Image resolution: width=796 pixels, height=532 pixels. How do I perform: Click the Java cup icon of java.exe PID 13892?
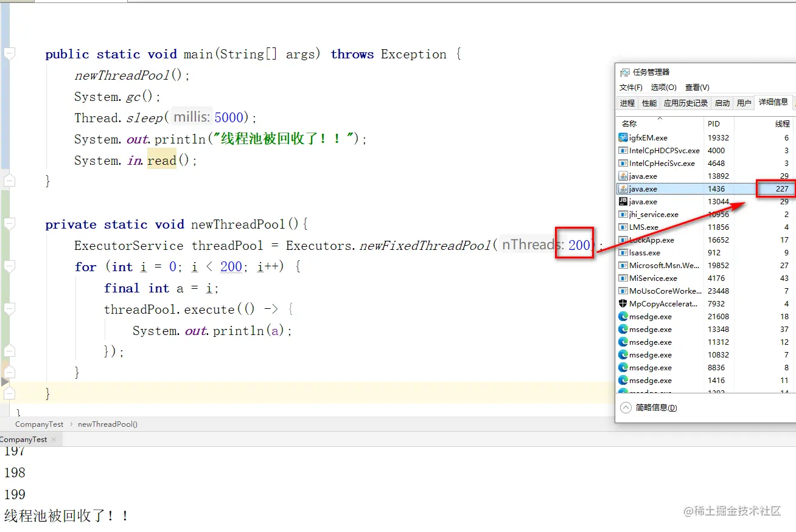(623, 176)
